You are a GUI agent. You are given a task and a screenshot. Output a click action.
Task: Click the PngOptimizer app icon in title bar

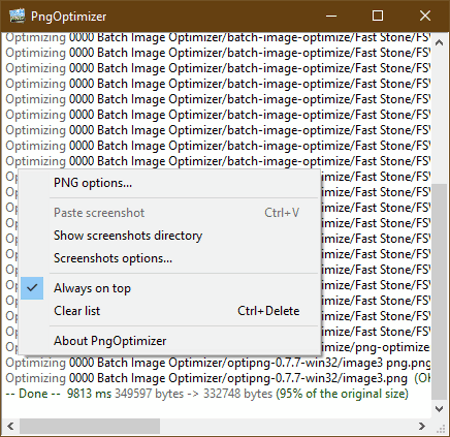pyautogui.click(x=17, y=16)
